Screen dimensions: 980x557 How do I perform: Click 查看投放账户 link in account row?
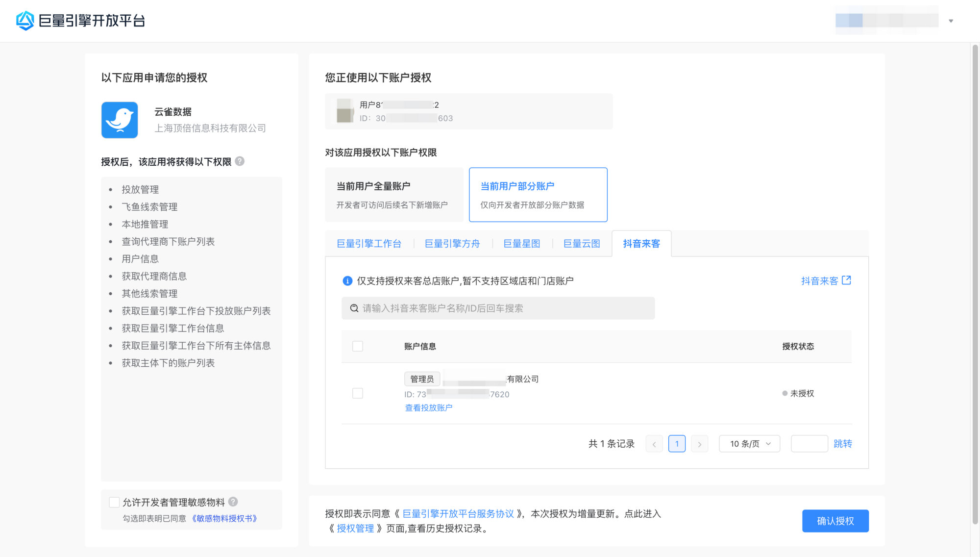point(429,408)
